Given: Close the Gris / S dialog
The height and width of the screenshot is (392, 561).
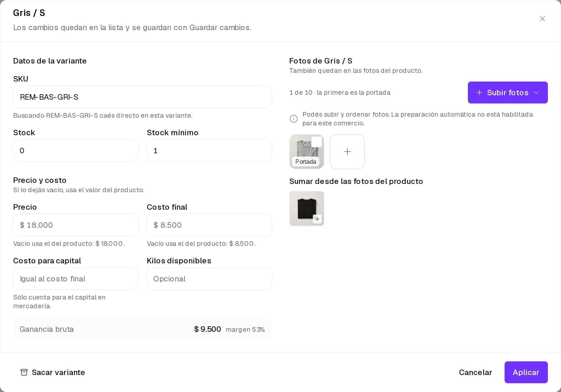Looking at the screenshot, I should (542, 19).
